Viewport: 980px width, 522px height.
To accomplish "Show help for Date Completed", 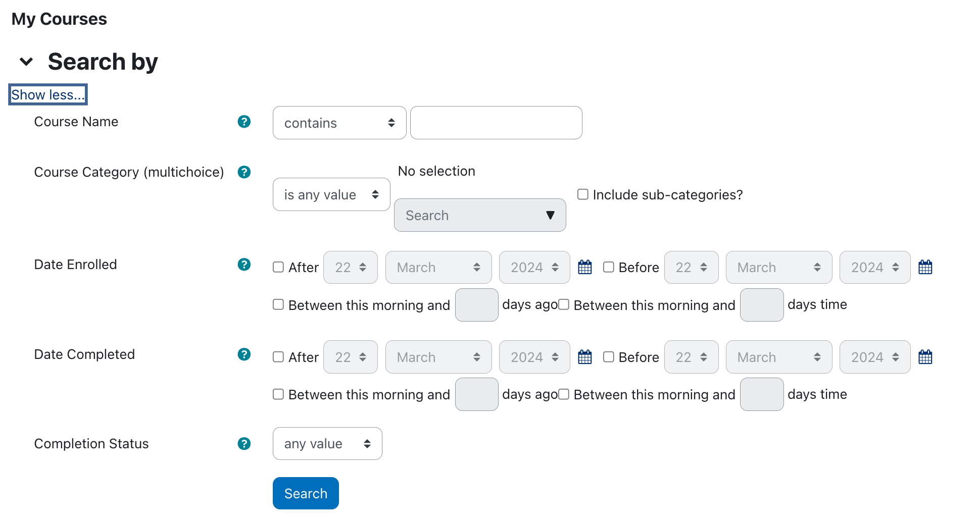I will point(244,354).
